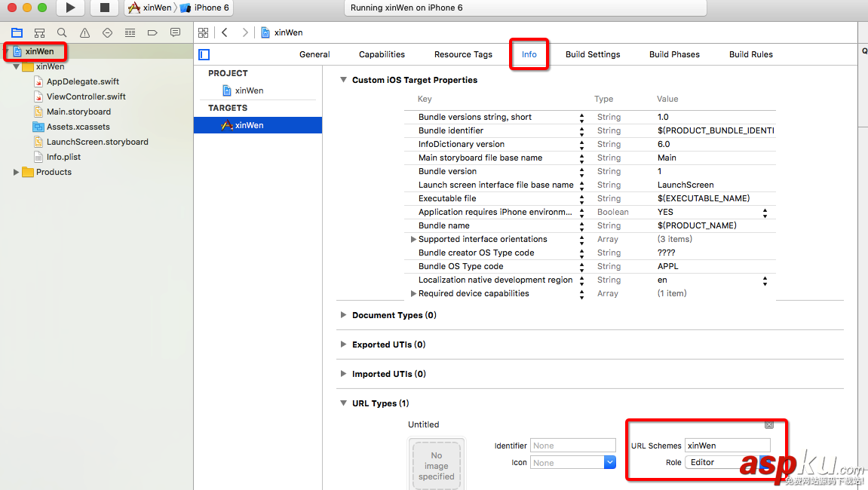Switch to the Capabilities tab
This screenshot has height=490, width=868.
coord(382,54)
